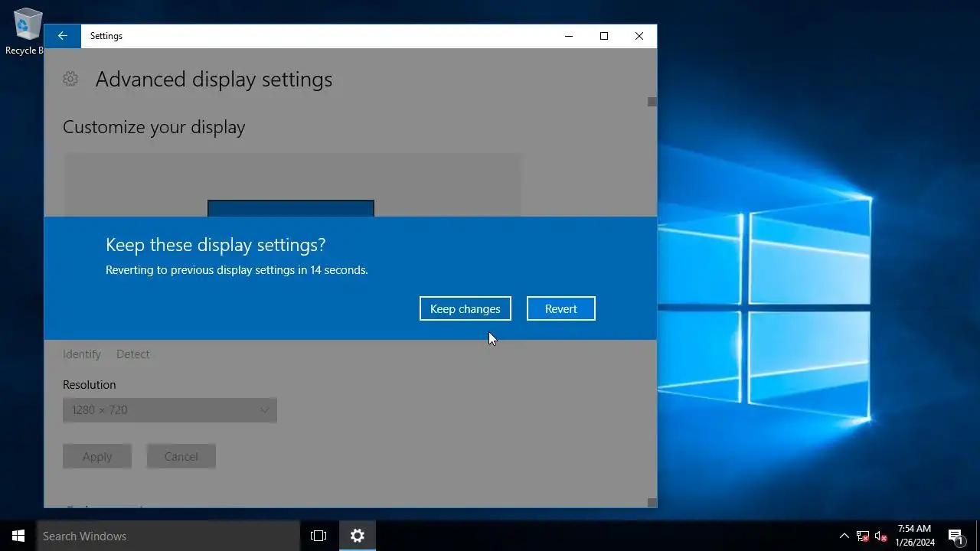Image resolution: width=980 pixels, height=551 pixels.
Task: Click the Settings scrollbar down arrow
Action: [x=652, y=503]
